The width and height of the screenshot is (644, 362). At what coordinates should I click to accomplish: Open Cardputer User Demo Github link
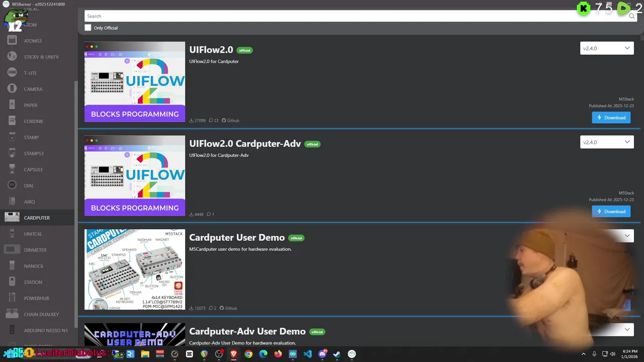(228, 308)
